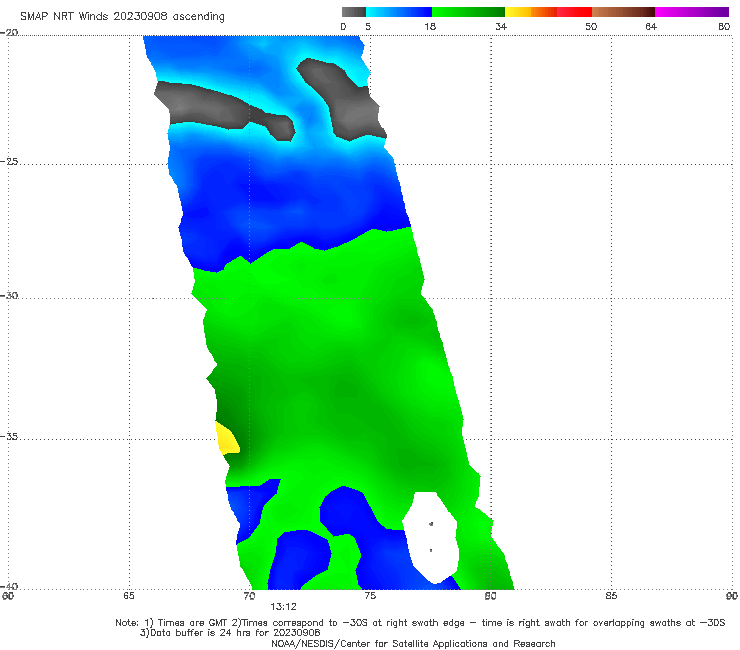Click the right gray low-wind patch near 75
740x650 pixels.
[x=344, y=100]
